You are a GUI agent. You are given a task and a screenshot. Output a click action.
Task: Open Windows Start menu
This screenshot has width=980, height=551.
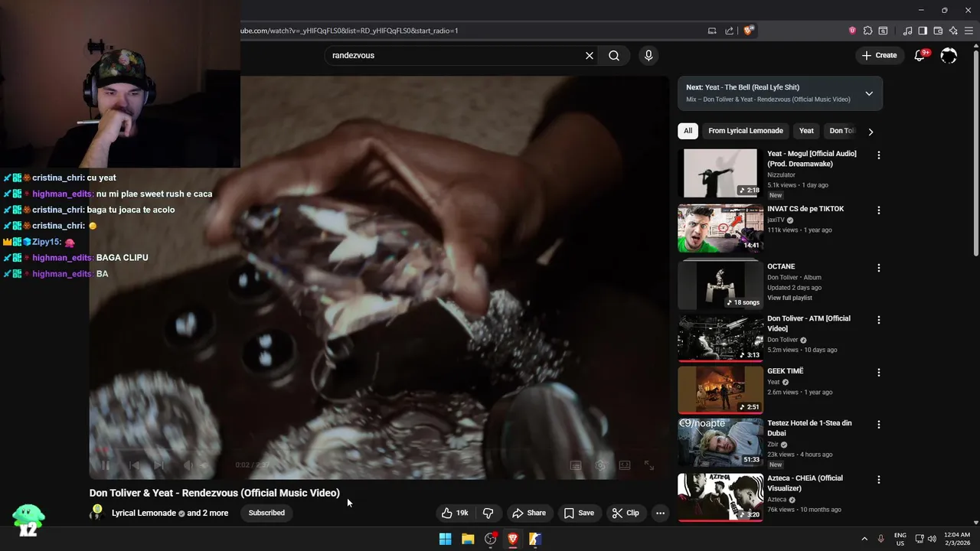pyautogui.click(x=445, y=539)
